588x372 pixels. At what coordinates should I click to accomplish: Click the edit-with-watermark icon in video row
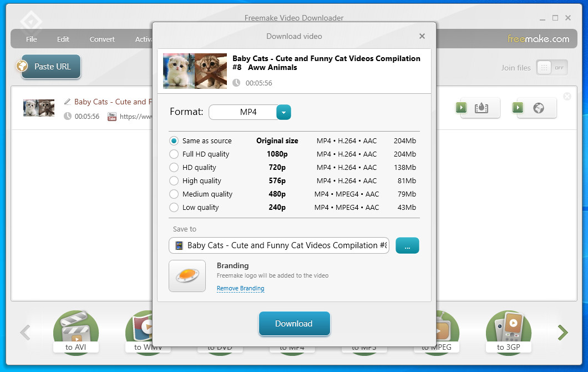click(481, 108)
